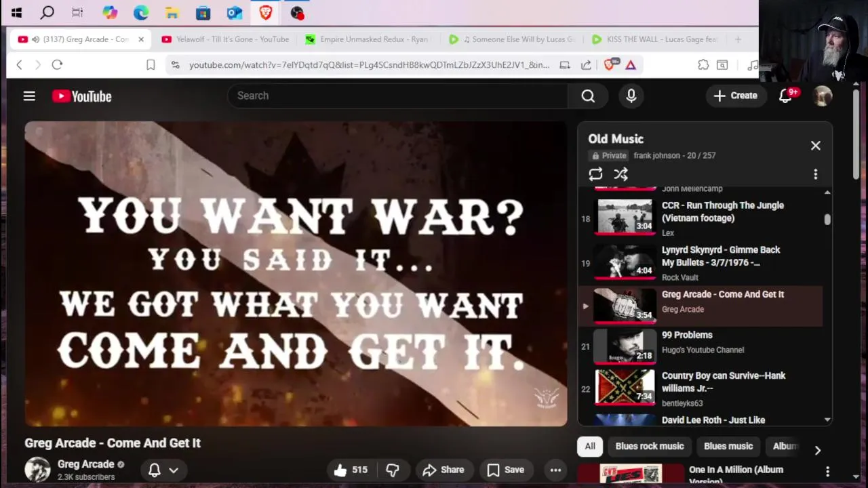
Task: Select the All filter chip
Action: coord(590,446)
